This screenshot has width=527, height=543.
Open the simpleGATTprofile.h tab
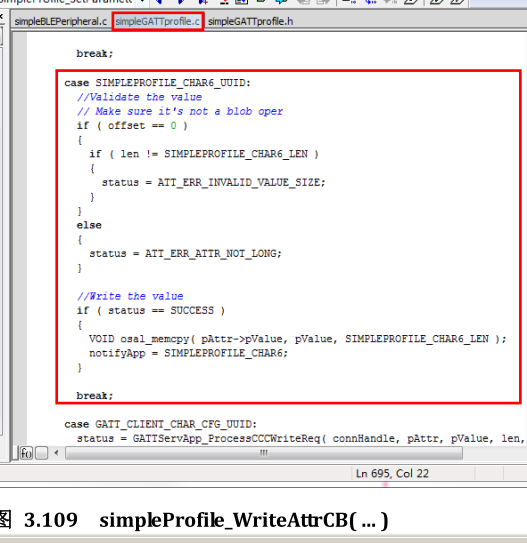coord(250,21)
